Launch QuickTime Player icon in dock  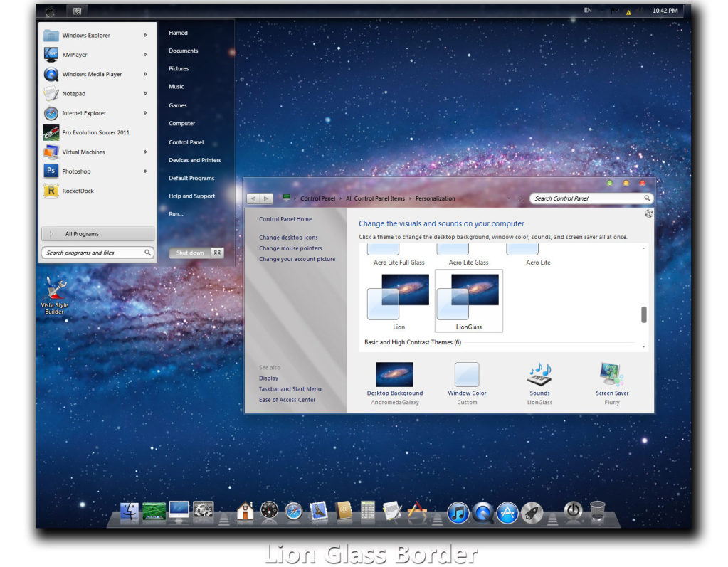coord(483,513)
